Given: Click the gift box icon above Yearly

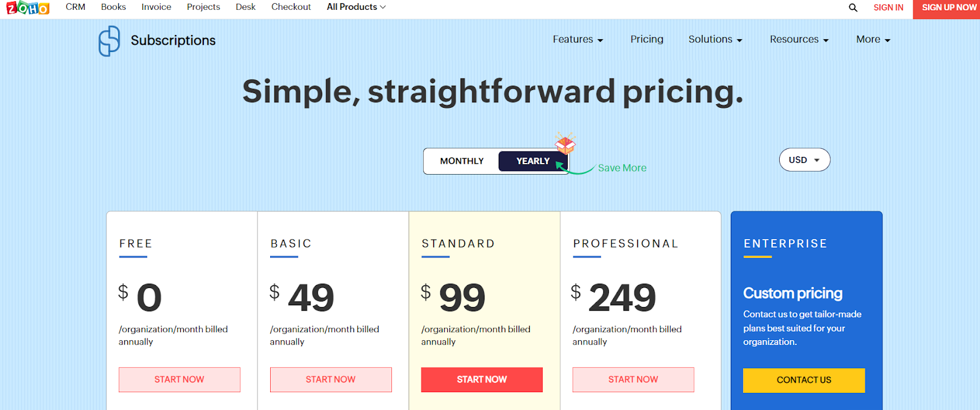Looking at the screenshot, I should (565, 143).
